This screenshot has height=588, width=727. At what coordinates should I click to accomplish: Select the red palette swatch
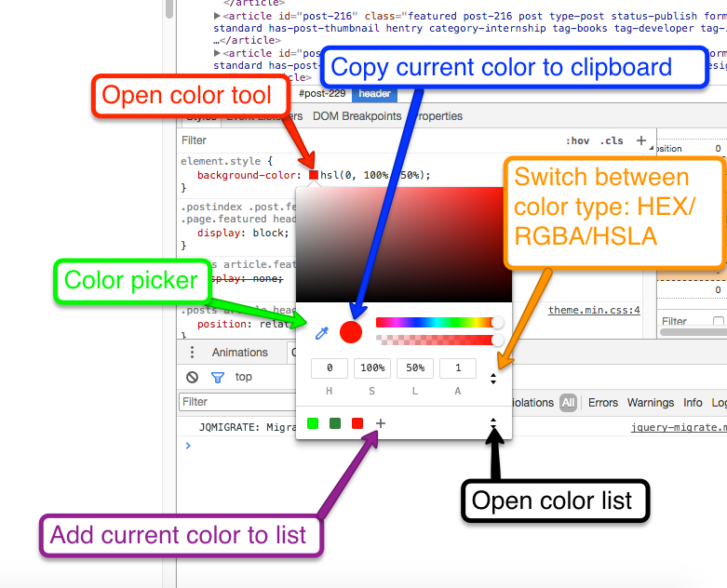pos(357,423)
